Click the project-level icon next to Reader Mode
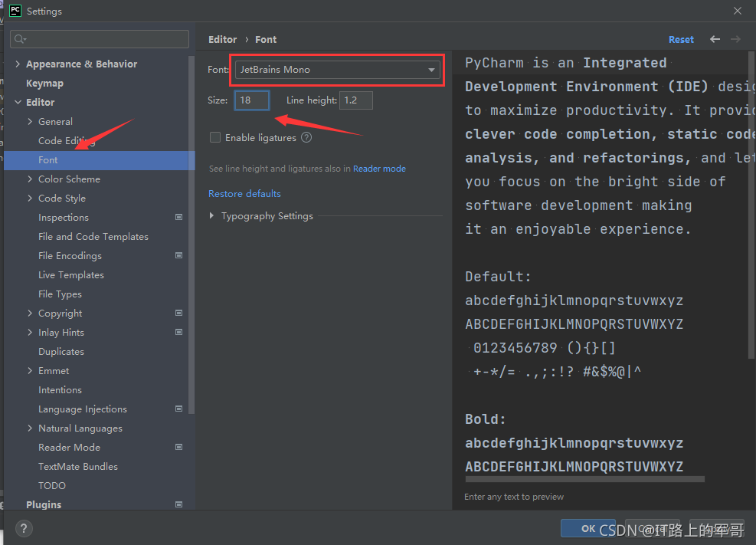 tap(179, 447)
